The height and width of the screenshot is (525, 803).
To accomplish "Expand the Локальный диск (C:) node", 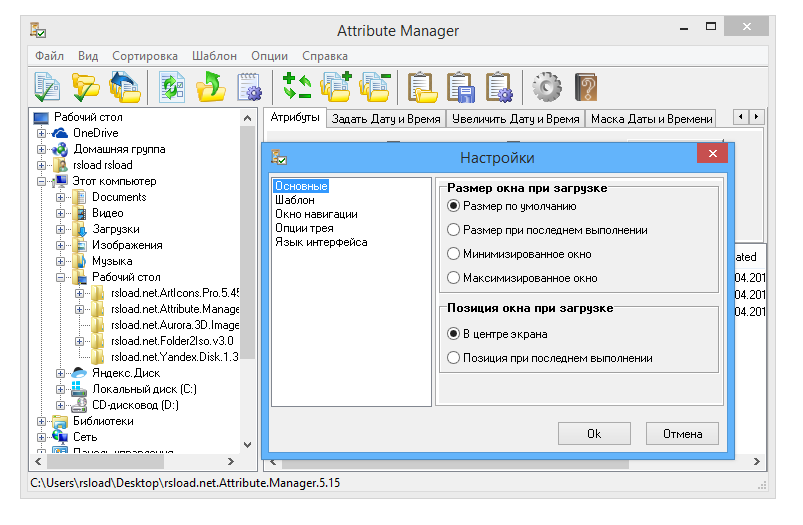I will tap(60, 389).
